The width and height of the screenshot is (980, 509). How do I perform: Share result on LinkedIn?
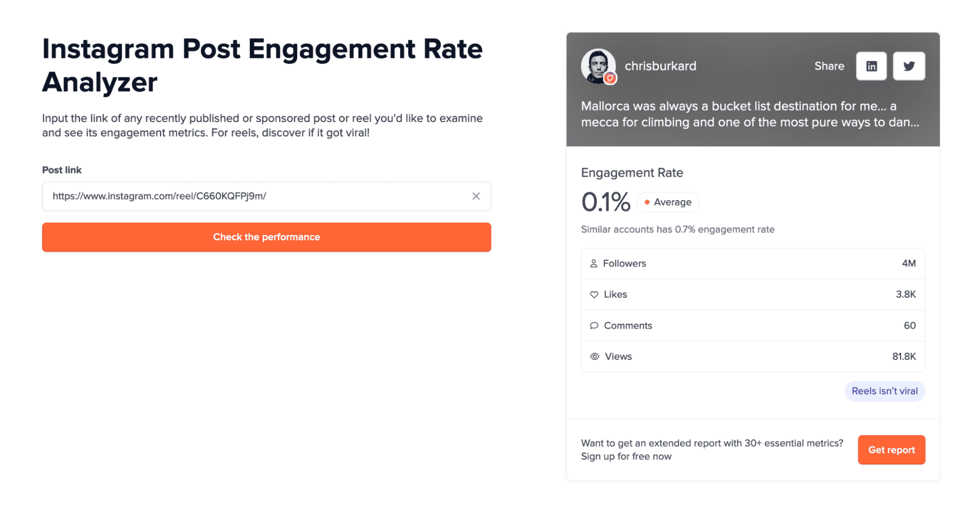(871, 66)
